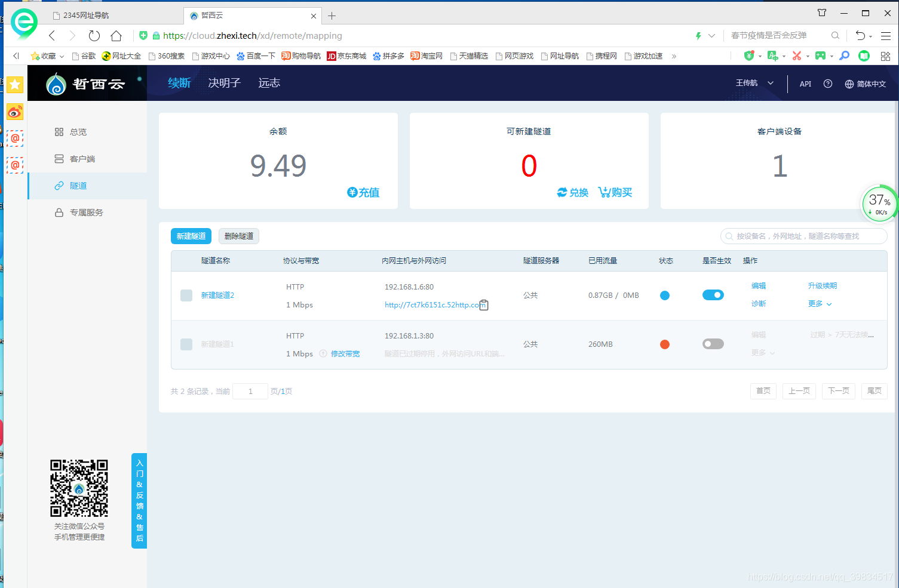
Task: Click the browser undo arrow icon
Action: click(x=860, y=36)
